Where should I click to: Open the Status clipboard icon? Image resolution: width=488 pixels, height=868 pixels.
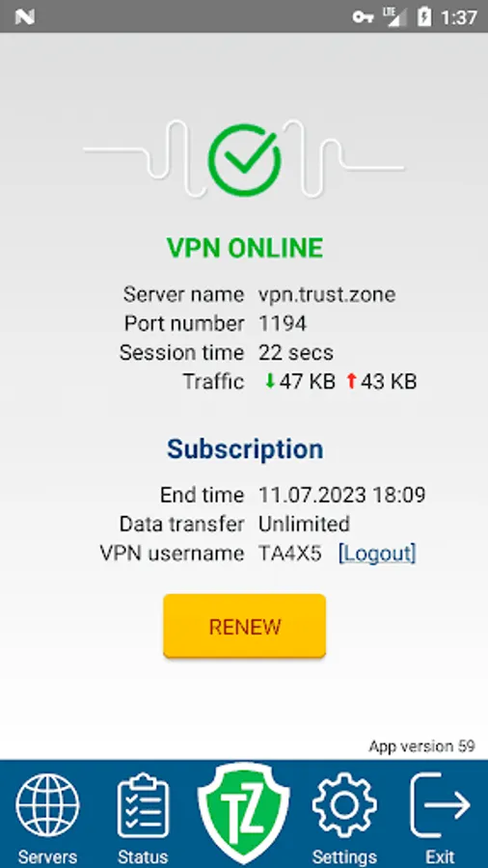[143, 805]
